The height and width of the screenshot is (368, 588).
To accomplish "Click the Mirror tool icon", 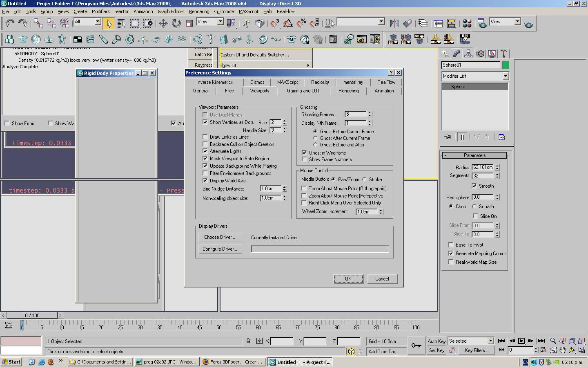I will click(x=394, y=23).
